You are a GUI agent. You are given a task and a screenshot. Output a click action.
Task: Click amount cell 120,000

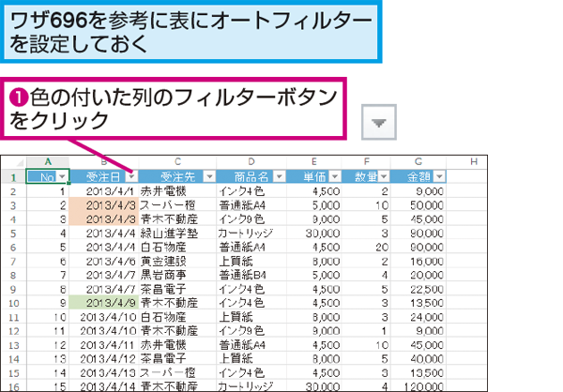pos(418,386)
